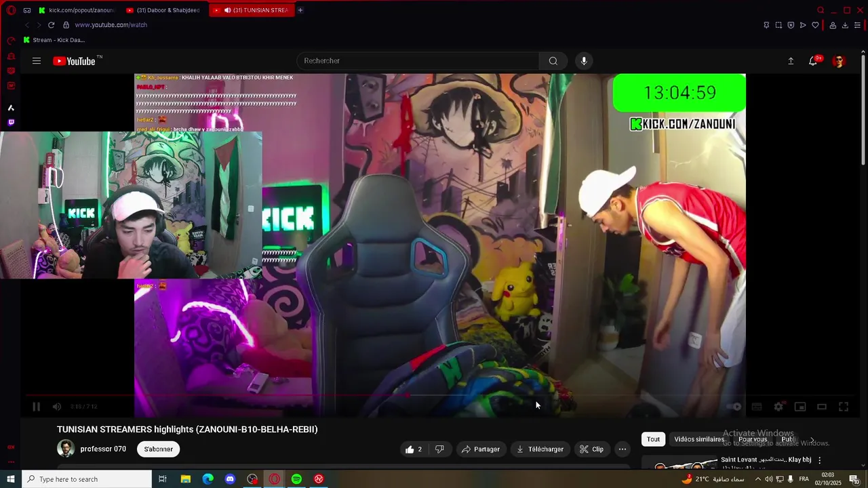Enable the miniplayer
This screenshot has width=868, height=488.
(800, 407)
